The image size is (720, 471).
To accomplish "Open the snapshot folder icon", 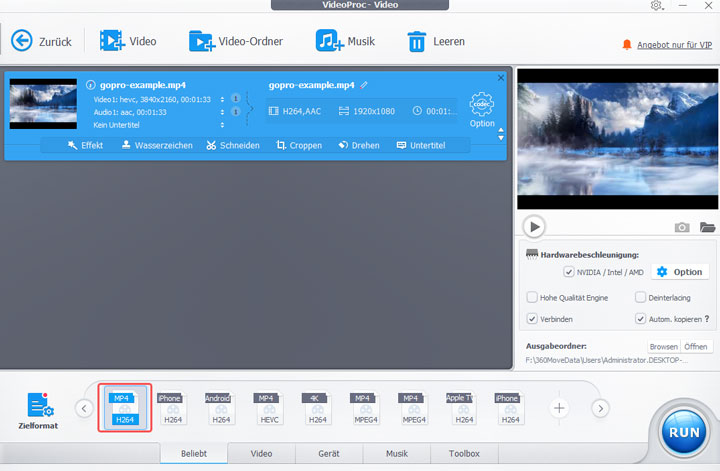I will [x=707, y=227].
